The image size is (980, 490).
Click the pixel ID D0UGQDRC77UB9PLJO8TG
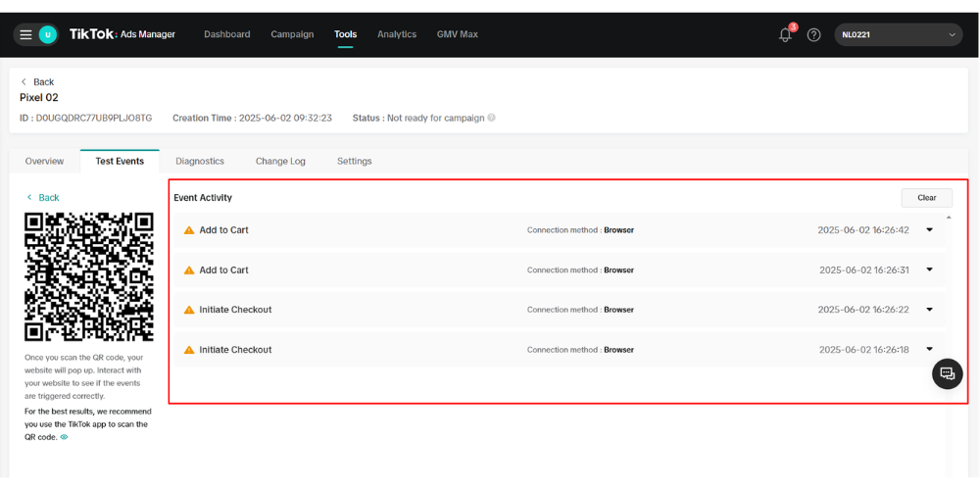point(94,118)
